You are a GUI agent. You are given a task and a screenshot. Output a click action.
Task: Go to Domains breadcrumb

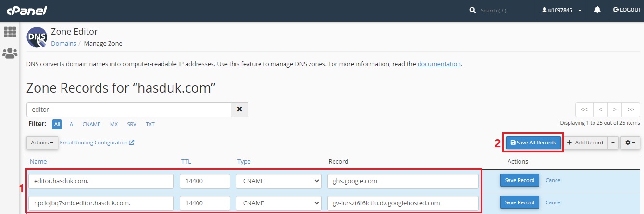coord(63,43)
